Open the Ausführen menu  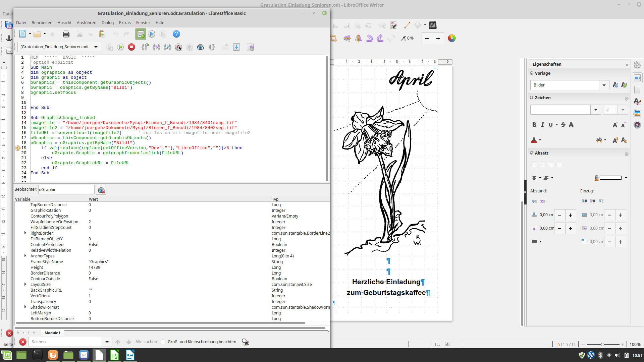[87, 22]
